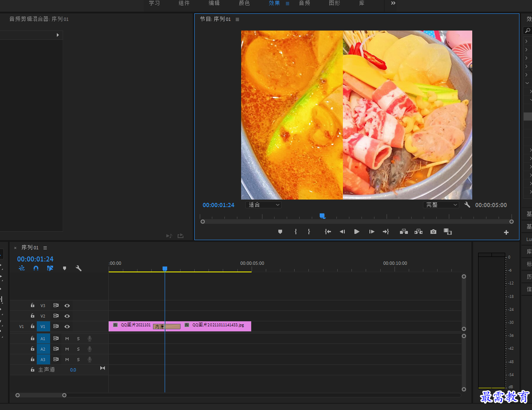Hide track V3 output eye
532x410 pixels.
pyautogui.click(x=67, y=306)
